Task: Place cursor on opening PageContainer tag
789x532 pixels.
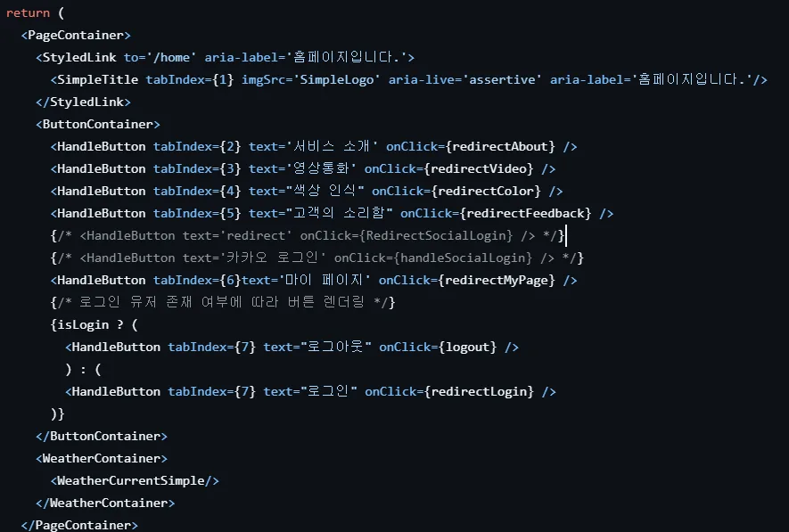Action: click(x=76, y=35)
